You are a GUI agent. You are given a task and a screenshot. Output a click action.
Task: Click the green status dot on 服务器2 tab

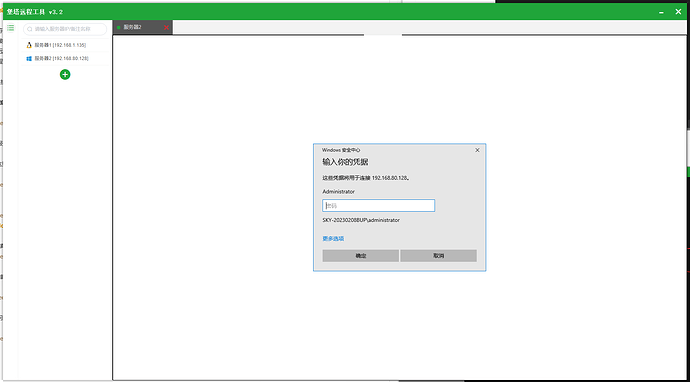[119, 27]
